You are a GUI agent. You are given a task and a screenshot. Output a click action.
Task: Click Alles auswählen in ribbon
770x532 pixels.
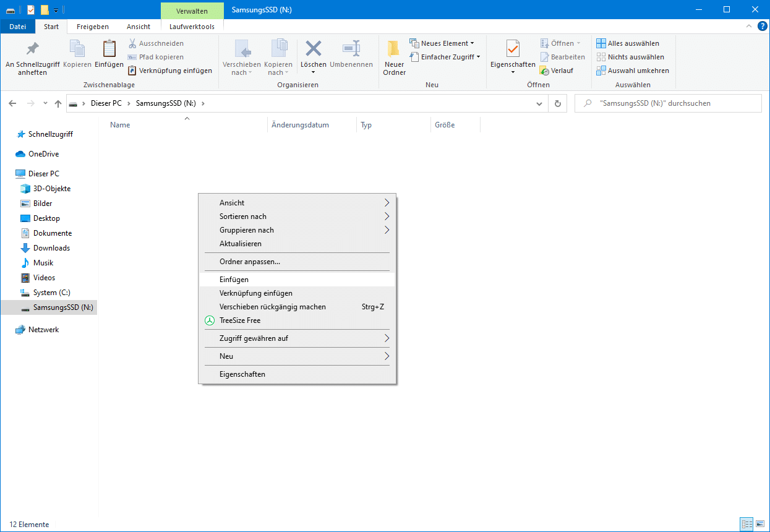coord(628,43)
